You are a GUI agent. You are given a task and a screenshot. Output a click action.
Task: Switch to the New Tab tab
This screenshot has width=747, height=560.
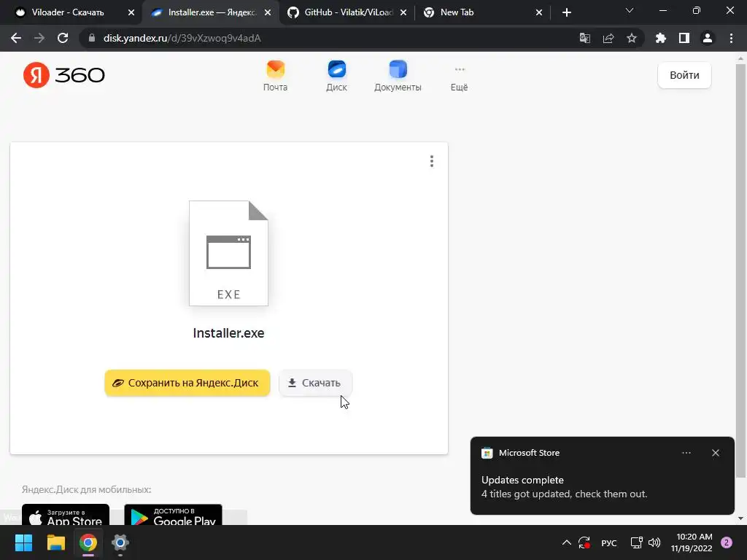pyautogui.click(x=457, y=12)
